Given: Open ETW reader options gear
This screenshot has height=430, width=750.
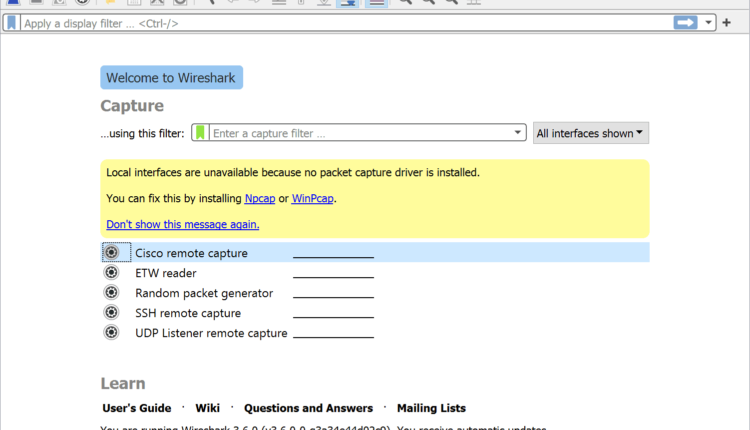Looking at the screenshot, I should click(111, 273).
